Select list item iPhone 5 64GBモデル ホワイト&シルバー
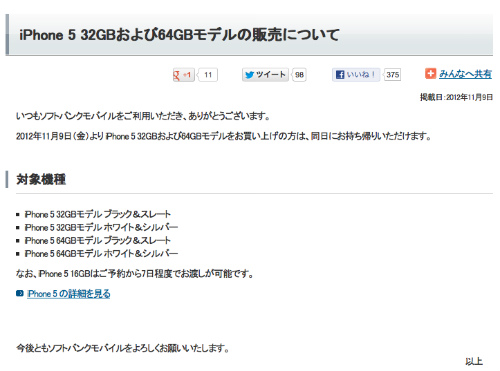 101,254
